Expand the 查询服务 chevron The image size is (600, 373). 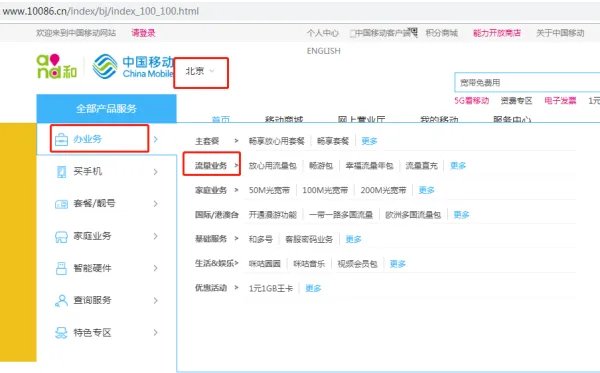(x=155, y=301)
